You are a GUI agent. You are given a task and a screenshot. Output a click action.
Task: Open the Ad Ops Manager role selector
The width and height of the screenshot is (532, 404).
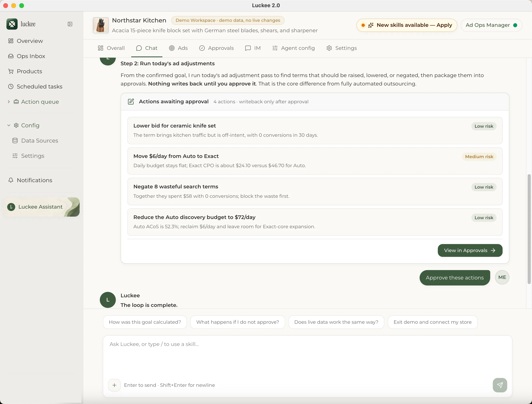click(491, 25)
